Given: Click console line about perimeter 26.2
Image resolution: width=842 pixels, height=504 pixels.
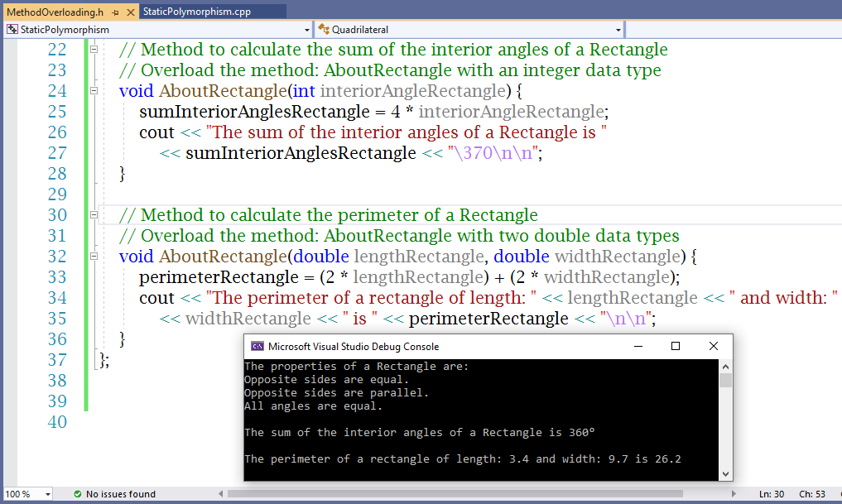Looking at the screenshot, I should coord(463,459).
